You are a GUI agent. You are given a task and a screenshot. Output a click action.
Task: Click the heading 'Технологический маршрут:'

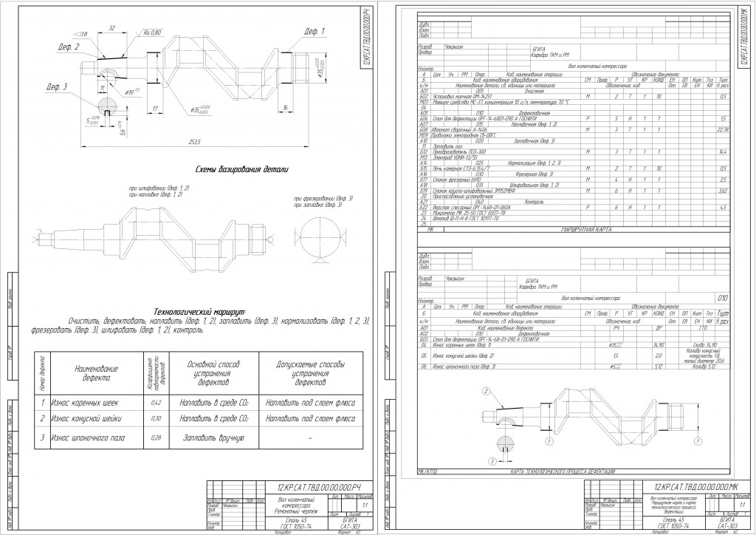coord(199,312)
